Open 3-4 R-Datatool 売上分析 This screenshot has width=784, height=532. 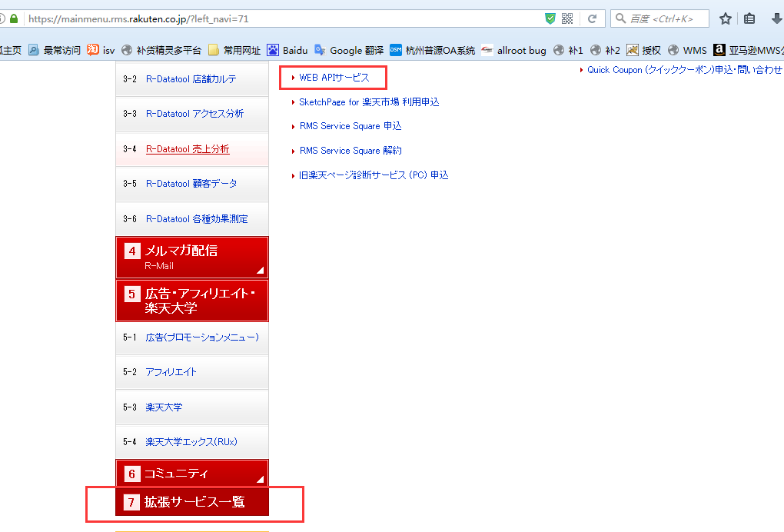[x=188, y=149]
